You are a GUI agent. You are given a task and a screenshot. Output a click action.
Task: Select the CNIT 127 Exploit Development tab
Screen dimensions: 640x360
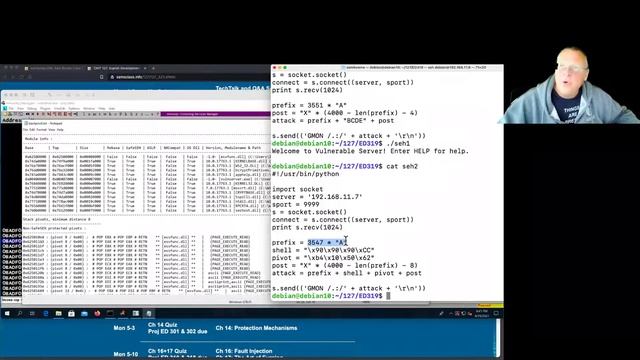click(116, 68)
